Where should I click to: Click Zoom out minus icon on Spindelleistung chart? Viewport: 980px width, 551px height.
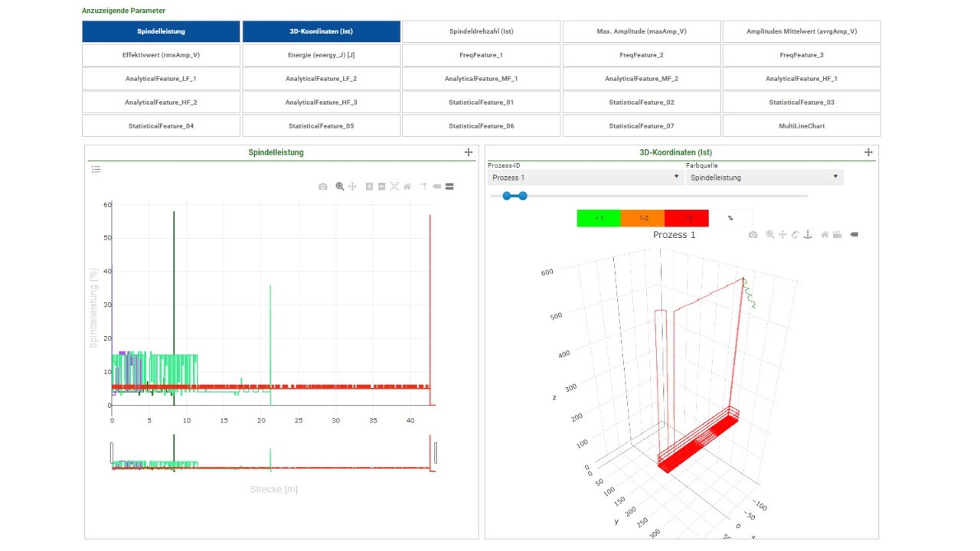tap(381, 186)
